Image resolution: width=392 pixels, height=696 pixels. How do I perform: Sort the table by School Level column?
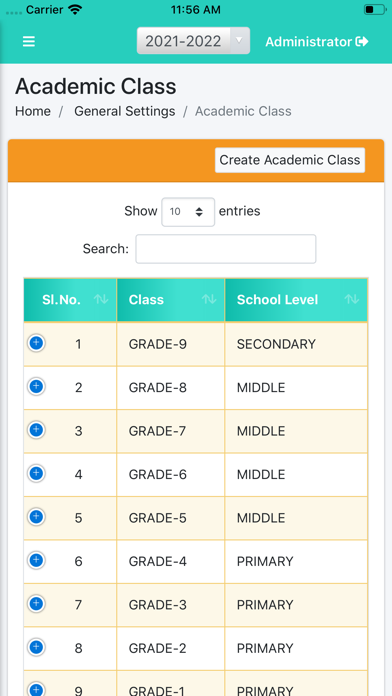(296, 300)
